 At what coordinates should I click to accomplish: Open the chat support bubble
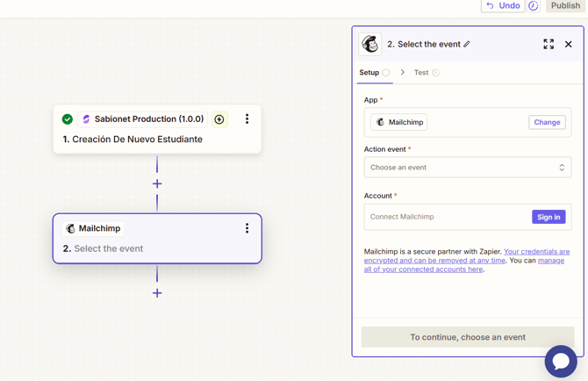coord(561,361)
